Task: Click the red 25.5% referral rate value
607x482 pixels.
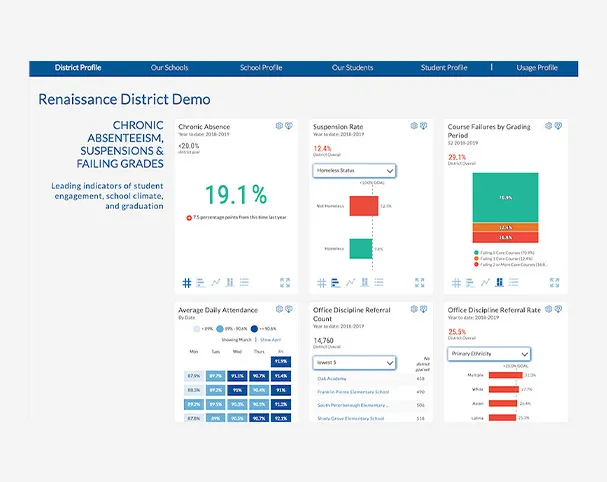Action: (x=457, y=332)
